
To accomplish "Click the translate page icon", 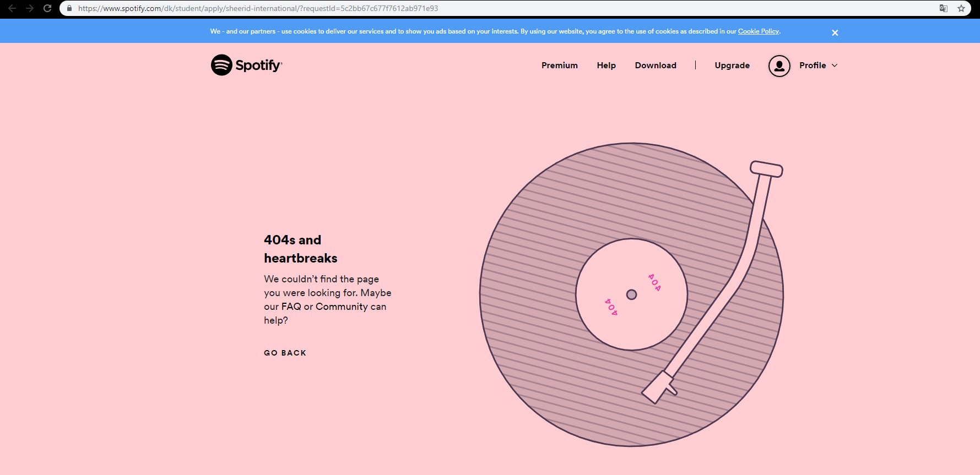I will 944,8.
